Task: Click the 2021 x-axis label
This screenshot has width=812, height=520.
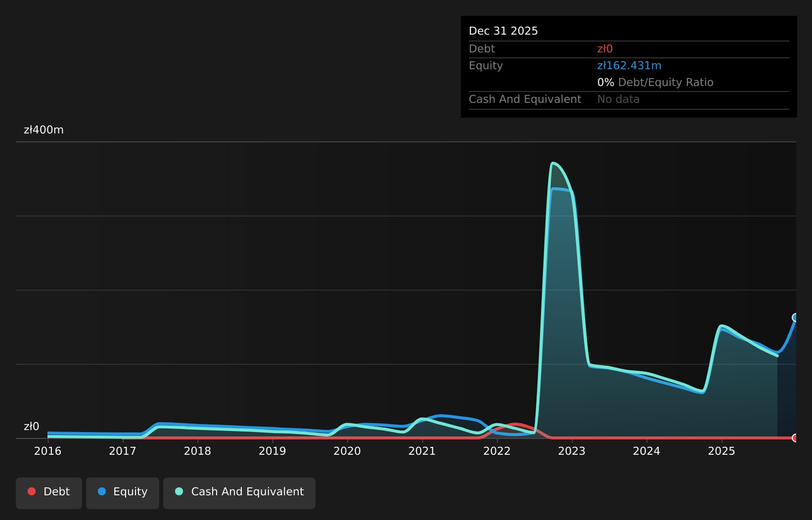Action: click(422, 451)
